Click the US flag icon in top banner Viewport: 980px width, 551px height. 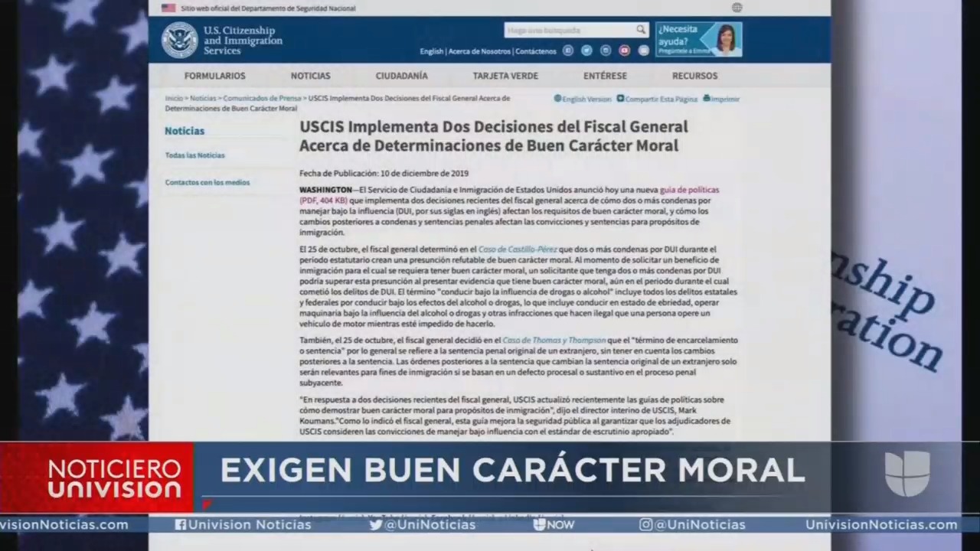point(168,8)
